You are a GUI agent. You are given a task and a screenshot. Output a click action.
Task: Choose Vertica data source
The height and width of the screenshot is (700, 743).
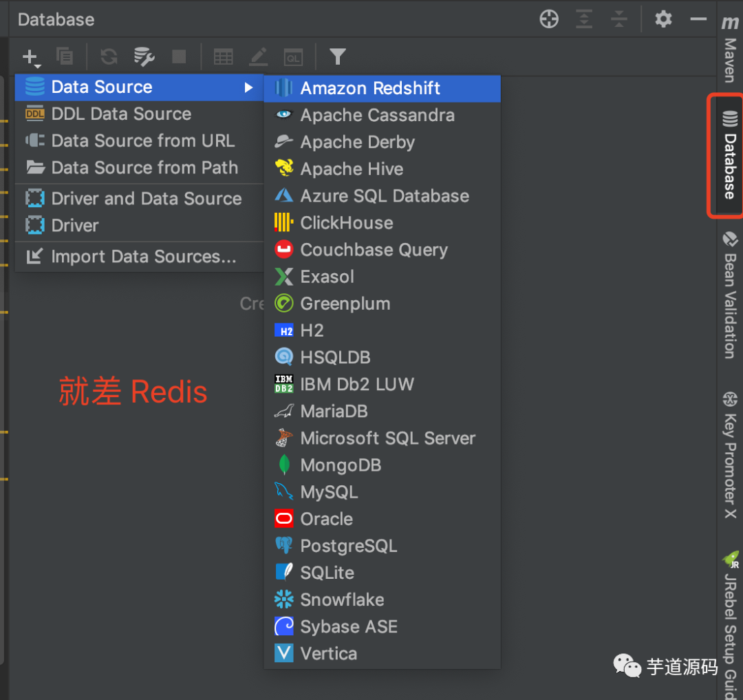pyautogui.click(x=382, y=654)
